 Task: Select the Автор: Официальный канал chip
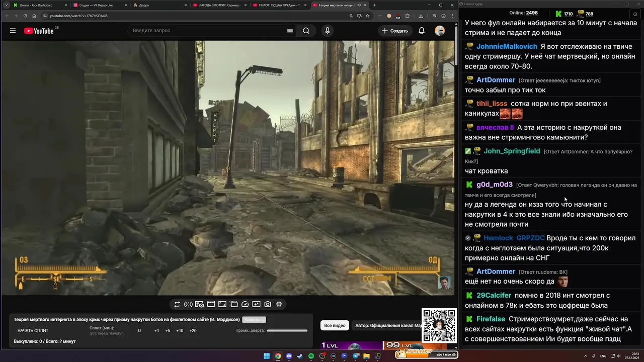[388, 325]
